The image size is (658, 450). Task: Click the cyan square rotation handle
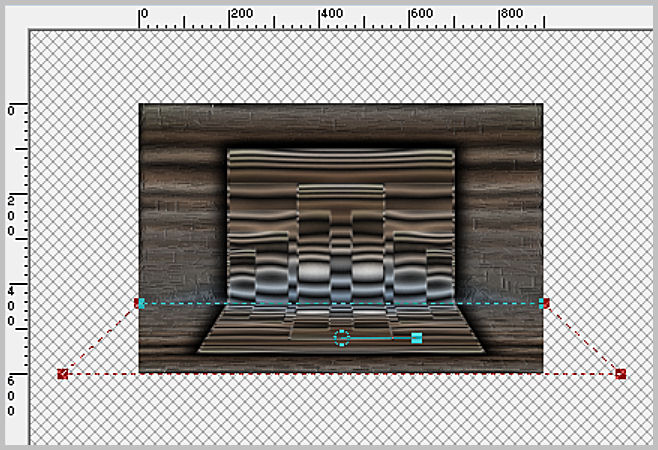[x=417, y=338]
